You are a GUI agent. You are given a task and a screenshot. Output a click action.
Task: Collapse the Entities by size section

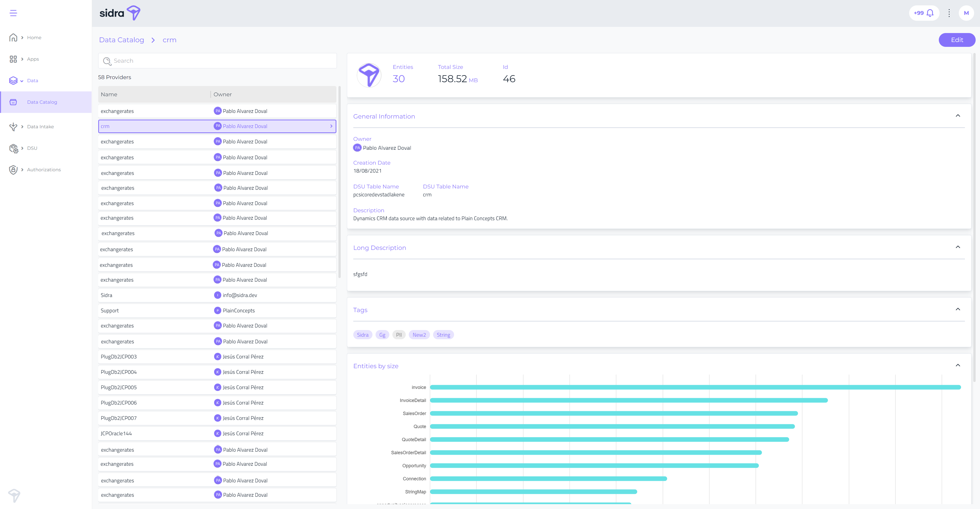[957, 365]
